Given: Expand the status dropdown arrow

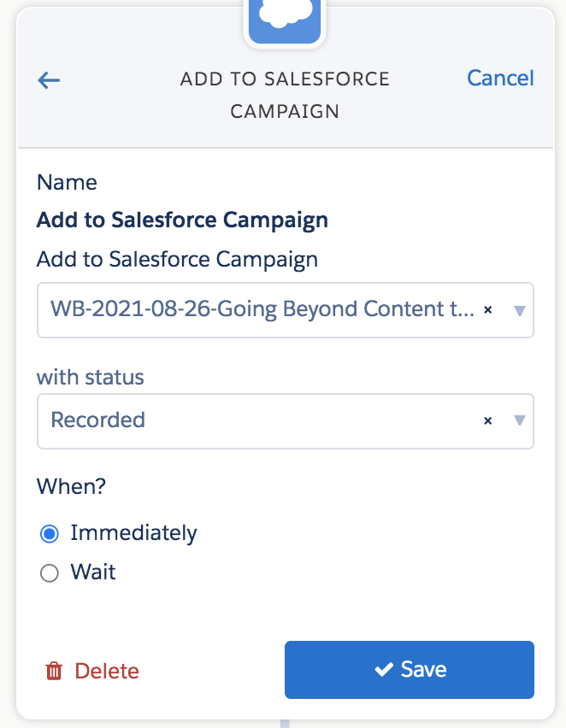Looking at the screenshot, I should (x=520, y=420).
